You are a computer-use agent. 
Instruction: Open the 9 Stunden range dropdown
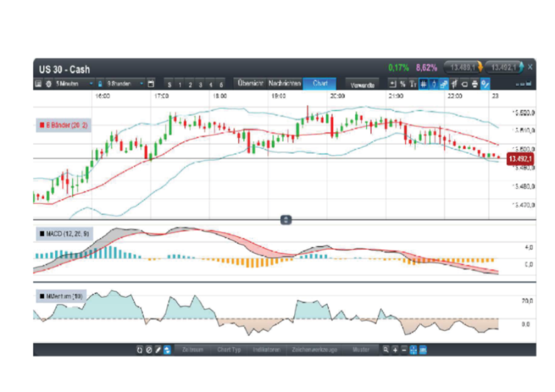tap(125, 84)
